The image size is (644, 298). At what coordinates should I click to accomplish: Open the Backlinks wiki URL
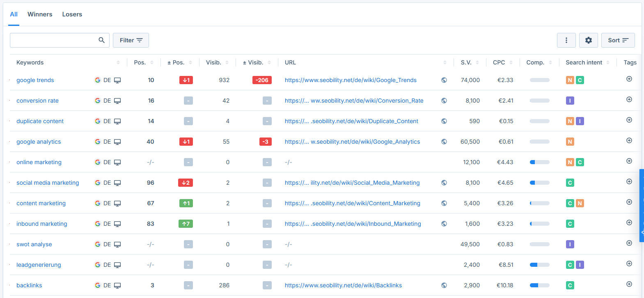[x=343, y=285]
